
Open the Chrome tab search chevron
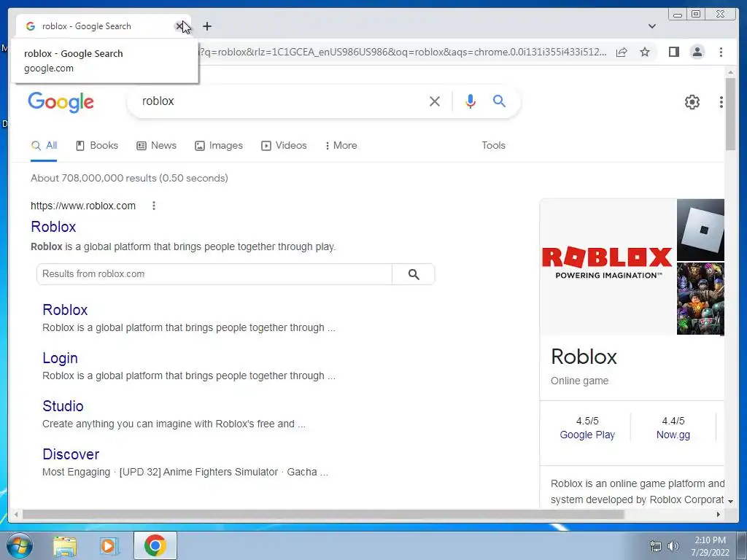coord(652,26)
